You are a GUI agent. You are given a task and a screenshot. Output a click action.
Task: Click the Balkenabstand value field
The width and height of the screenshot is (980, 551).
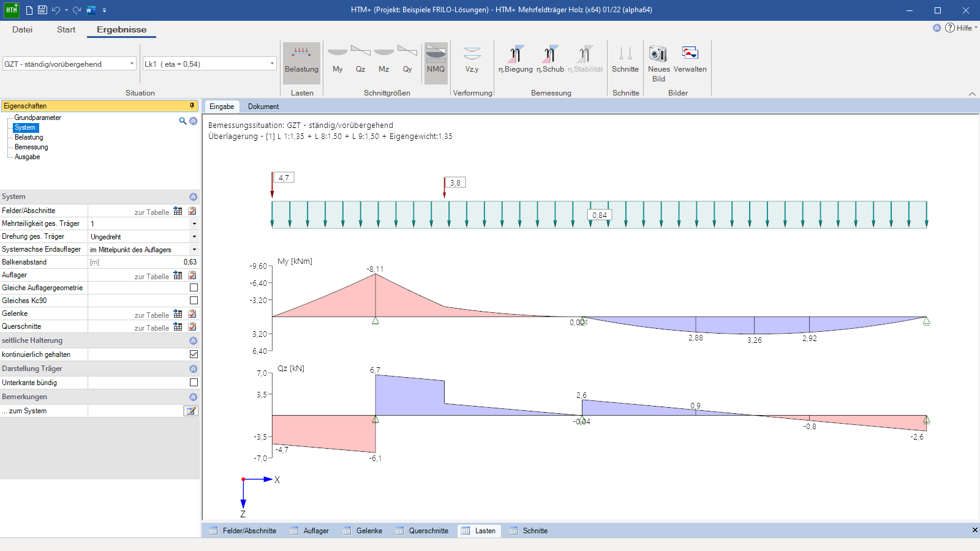pyautogui.click(x=143, y=262)
